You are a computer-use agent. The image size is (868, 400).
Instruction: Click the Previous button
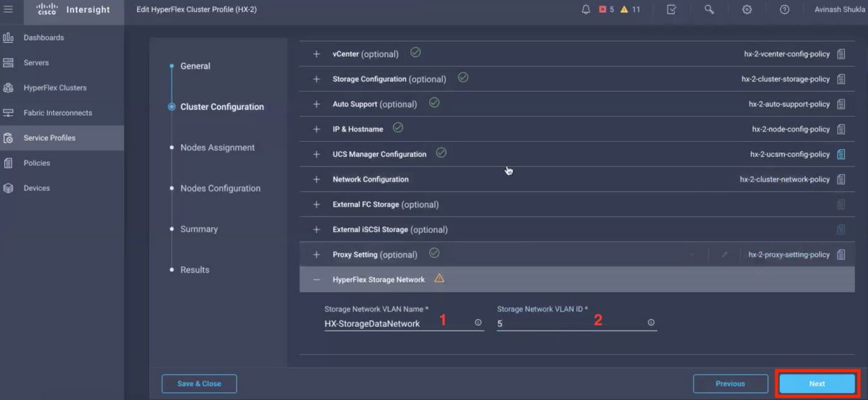point(731,383)
